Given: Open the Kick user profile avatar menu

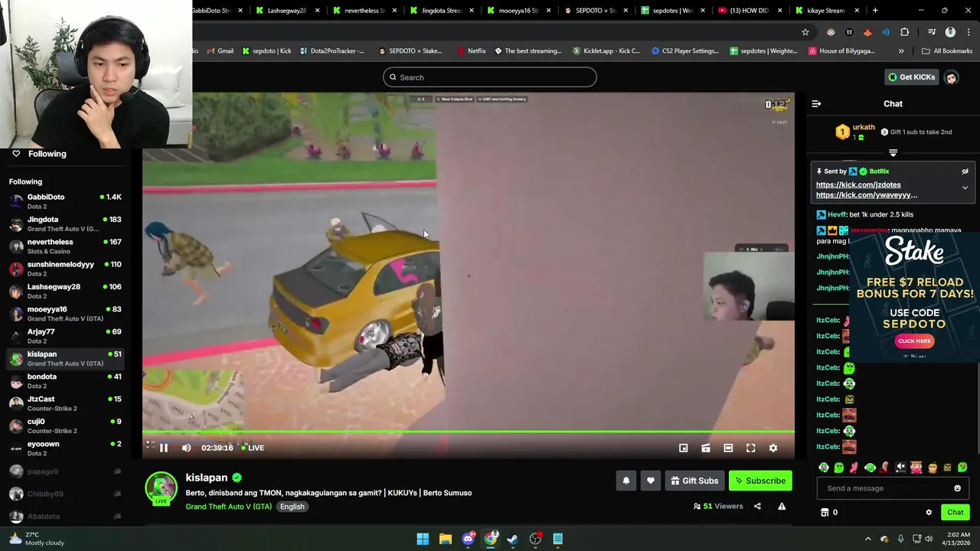Looking at the screenshot, I should pyautogui.click(x=951, y=77).
